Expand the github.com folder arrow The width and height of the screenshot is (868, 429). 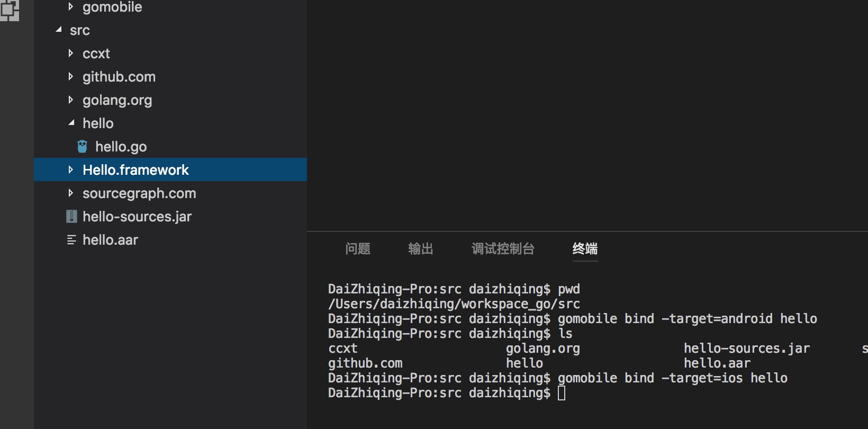[70, 76]
